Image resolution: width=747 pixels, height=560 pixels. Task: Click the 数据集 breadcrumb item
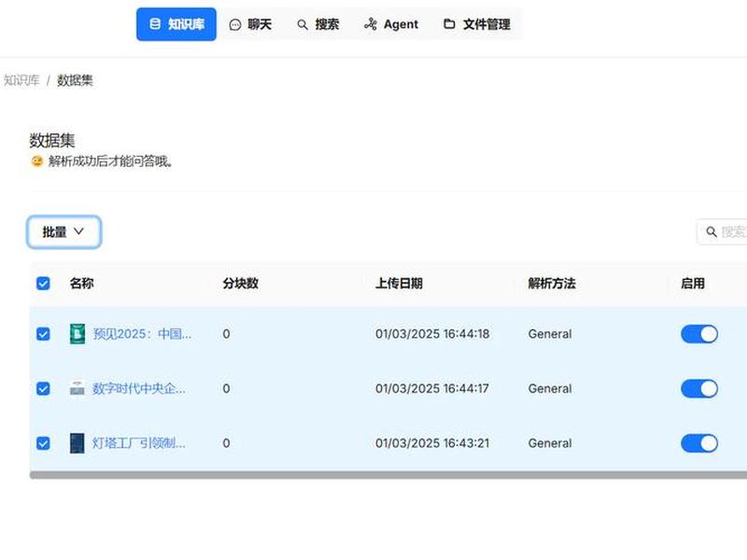(75, 80)
